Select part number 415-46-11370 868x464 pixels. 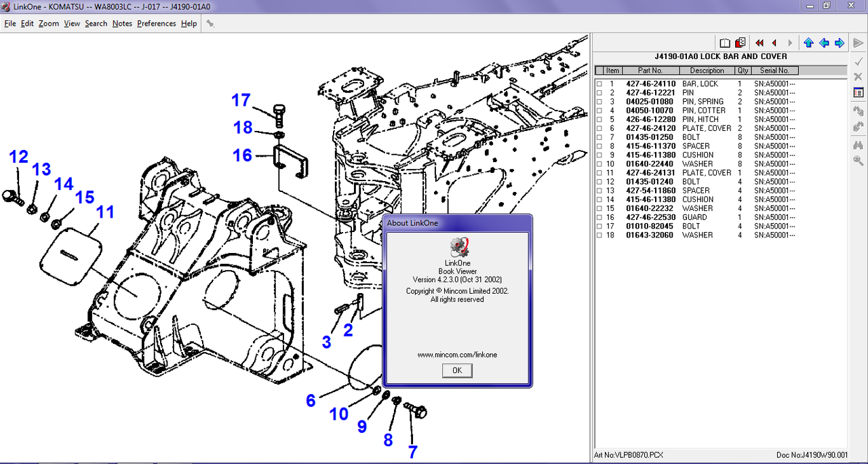click(650, 146)
